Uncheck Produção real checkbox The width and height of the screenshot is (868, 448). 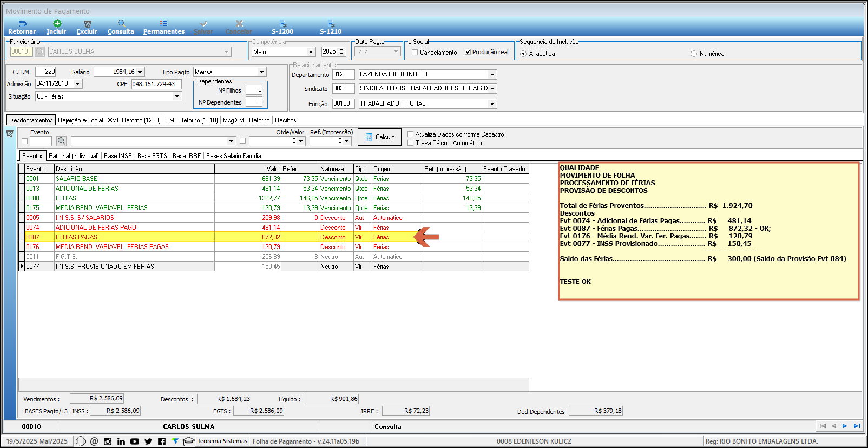coord(468,52)
